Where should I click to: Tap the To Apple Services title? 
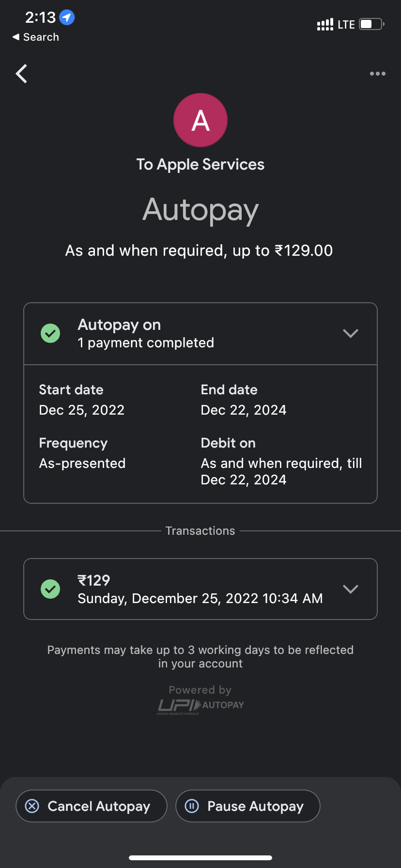pyautogui.click(x=200, y=165)
